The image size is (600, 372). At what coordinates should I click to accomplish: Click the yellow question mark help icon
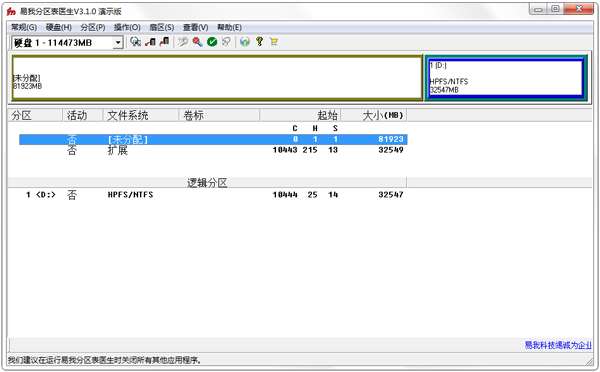click(259, 42)
